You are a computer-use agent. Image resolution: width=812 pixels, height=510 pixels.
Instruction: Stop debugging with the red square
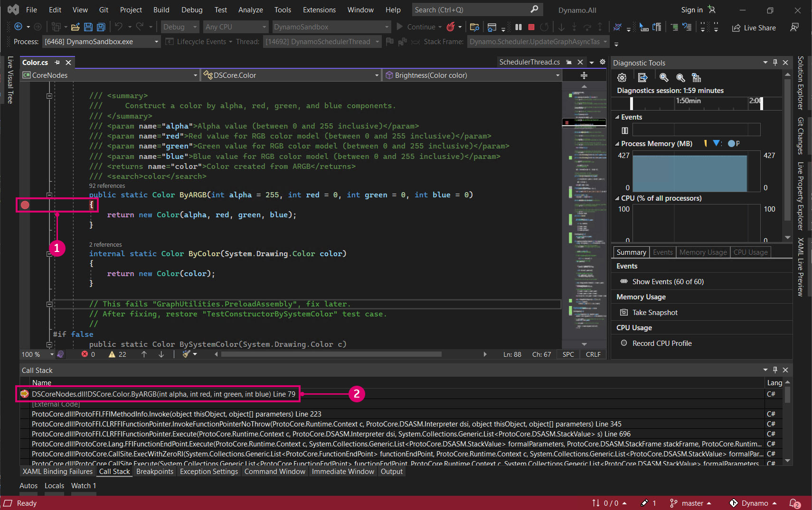tap(531, 27)
